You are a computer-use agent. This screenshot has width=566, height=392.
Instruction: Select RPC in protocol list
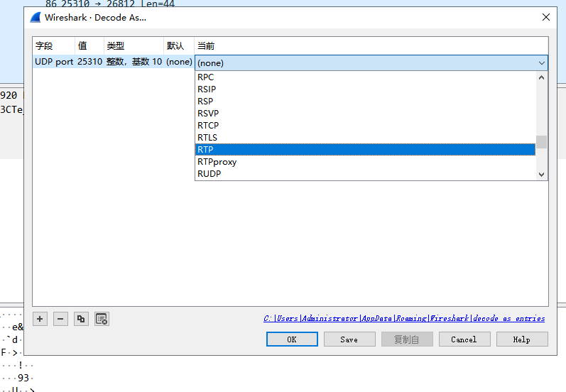(x=365, y=77)
